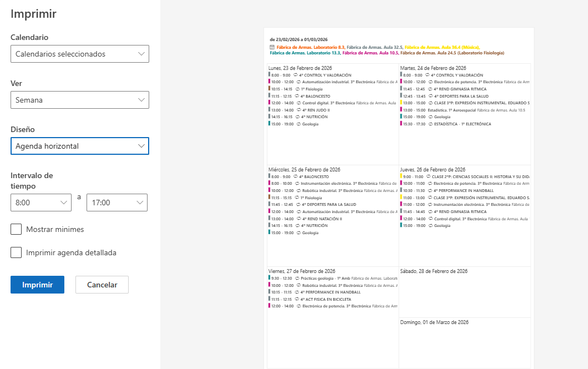This screenshot has width=588, height=369.
Task: Click recurrence icon beside Wednesday's 4º REND NATACIÓN II
Action: point(298,219)
